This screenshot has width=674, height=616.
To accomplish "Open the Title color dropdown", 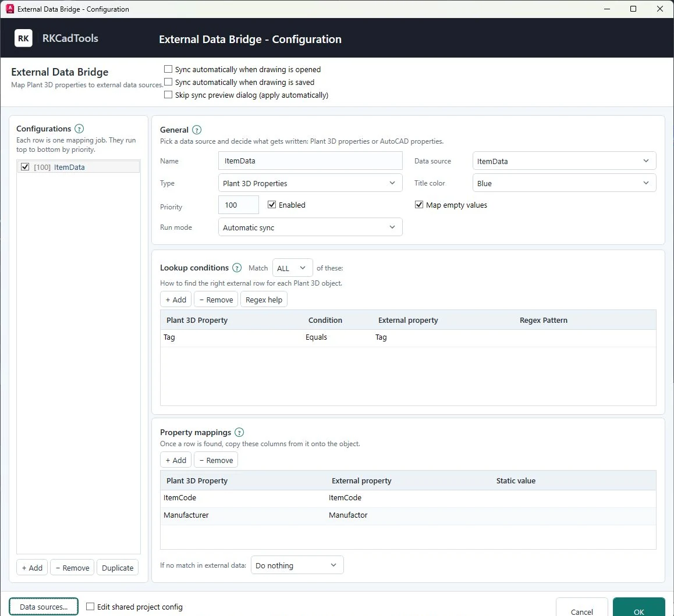I will click(564, 183).
